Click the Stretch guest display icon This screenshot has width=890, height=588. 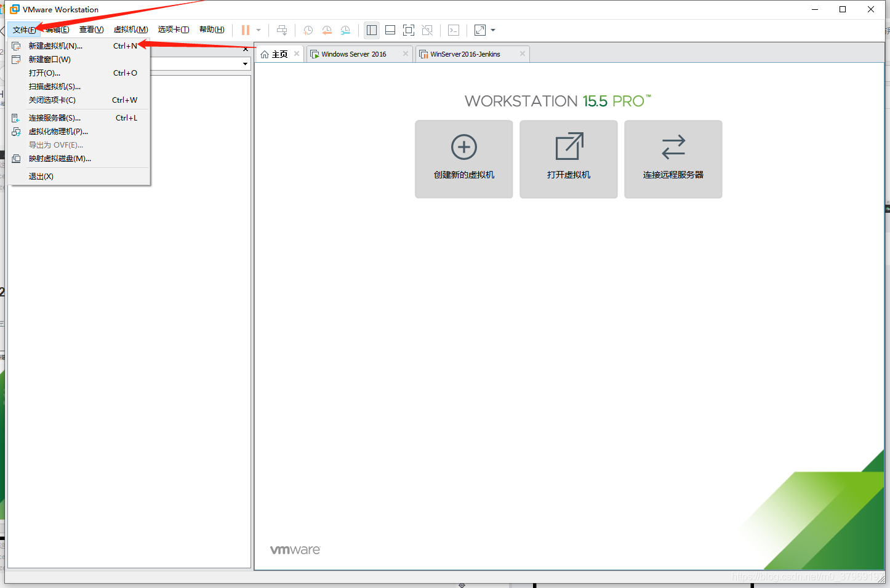[480, 30]
